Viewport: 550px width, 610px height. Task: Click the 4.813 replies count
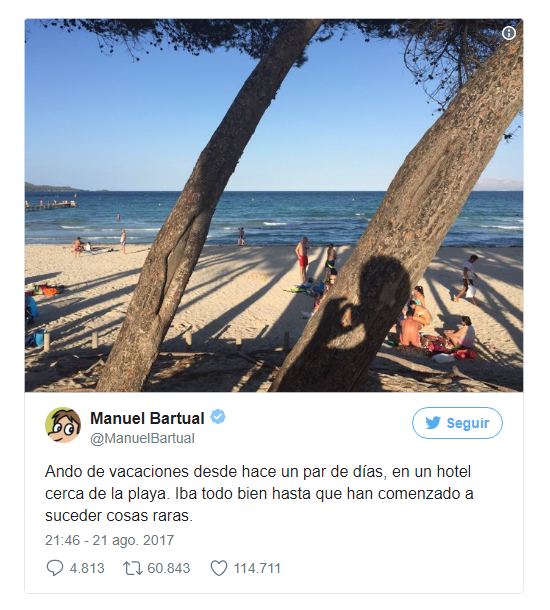click(87, 568)
